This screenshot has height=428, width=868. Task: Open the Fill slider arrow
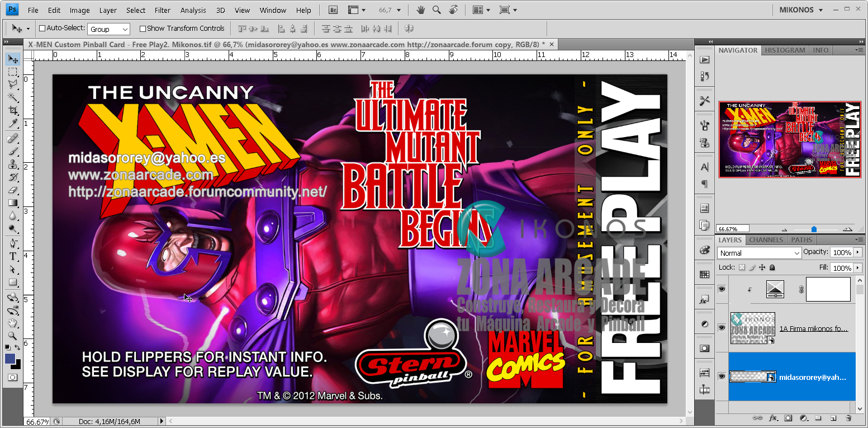[858, 268]
